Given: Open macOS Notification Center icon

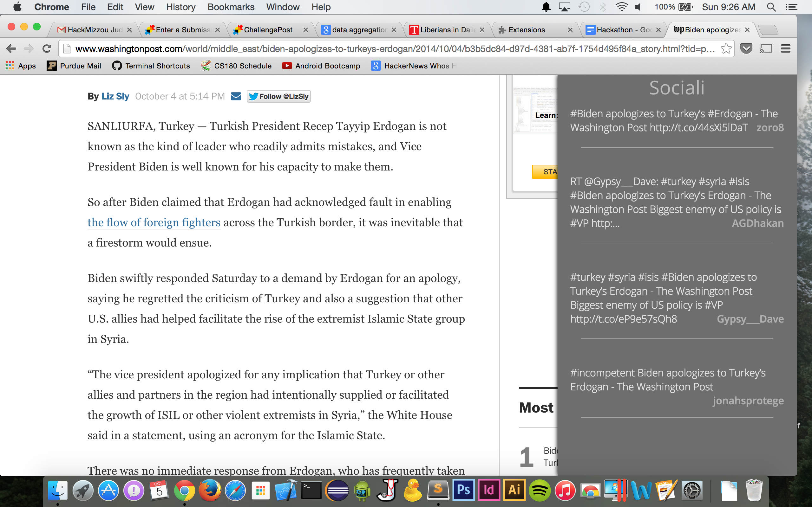Looking at the screenshot, I should pyautogui.click(x=791, y=7).
